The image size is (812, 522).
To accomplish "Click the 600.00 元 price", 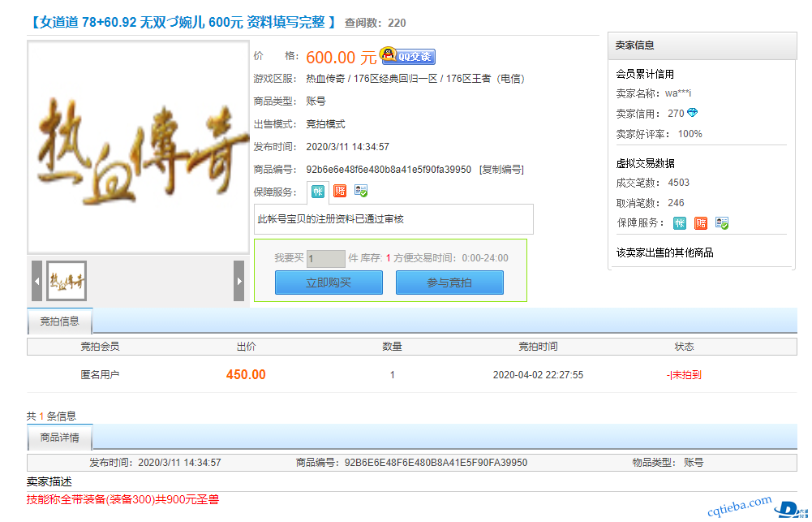I will click(x=342, y=57).
